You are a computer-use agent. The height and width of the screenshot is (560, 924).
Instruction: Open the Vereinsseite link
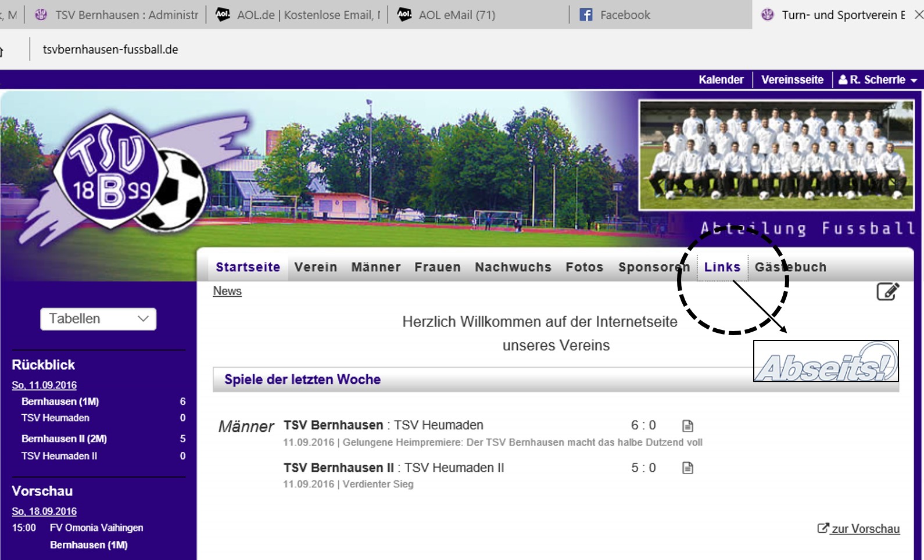[792, 80]
